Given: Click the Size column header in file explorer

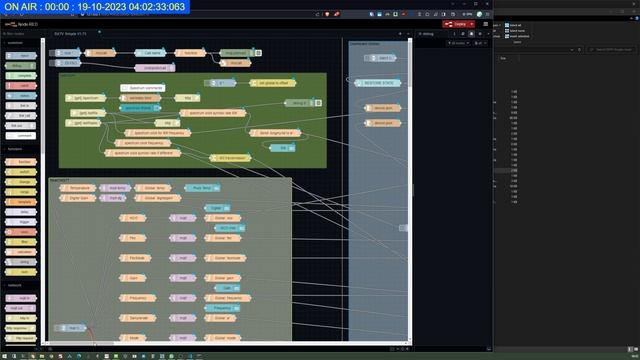Looking at the screenshot, I should (x=503, y=58).
